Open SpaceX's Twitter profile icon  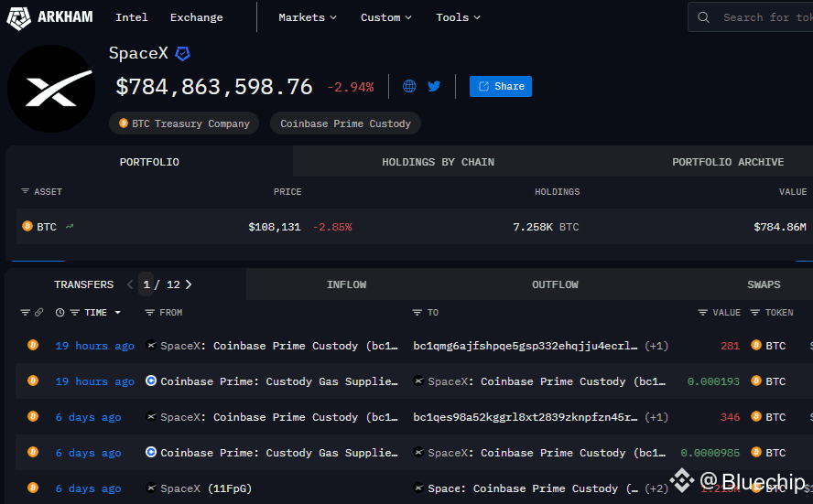coord(434,86)
